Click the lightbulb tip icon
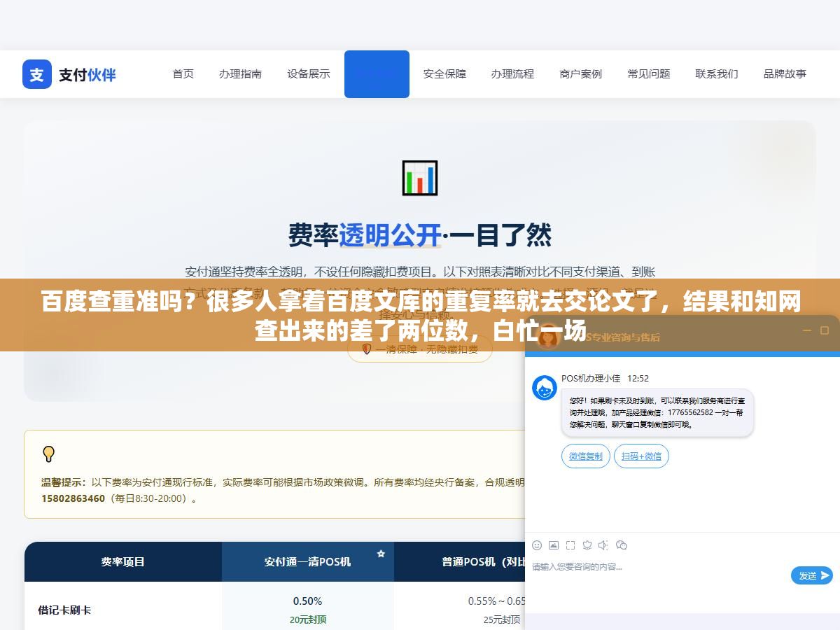 (x=48, y=454)
